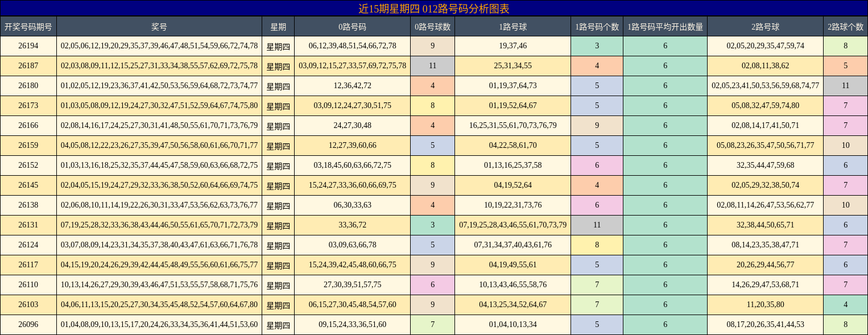Click the 1路号球 cell 04,19,52,64
The image size is (868, 335).
pos(512,185)
